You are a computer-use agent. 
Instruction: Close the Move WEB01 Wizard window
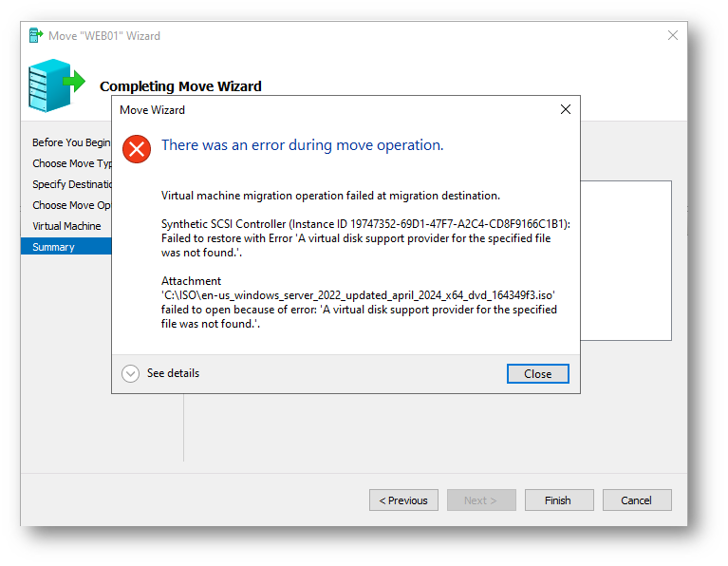673,36
